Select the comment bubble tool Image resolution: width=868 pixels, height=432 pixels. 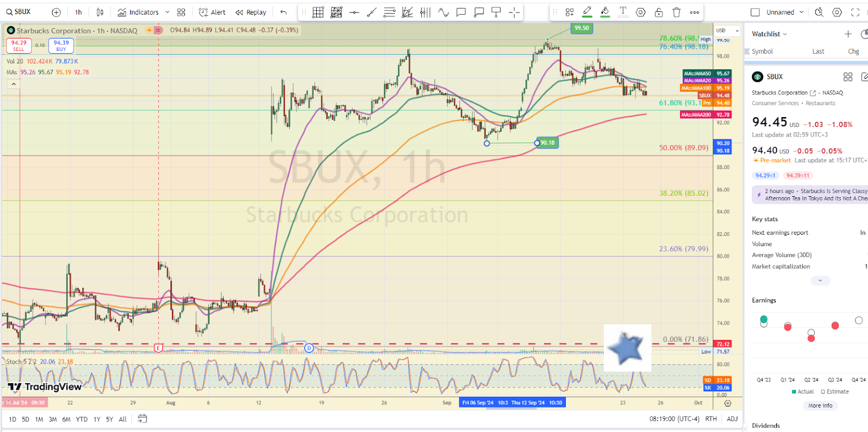pos(461,12)
